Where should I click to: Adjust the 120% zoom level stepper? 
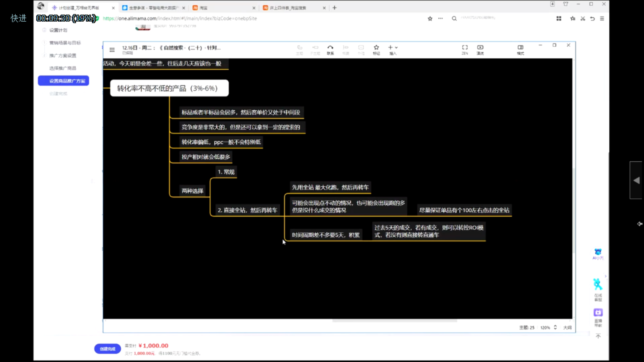click(555, 327)
